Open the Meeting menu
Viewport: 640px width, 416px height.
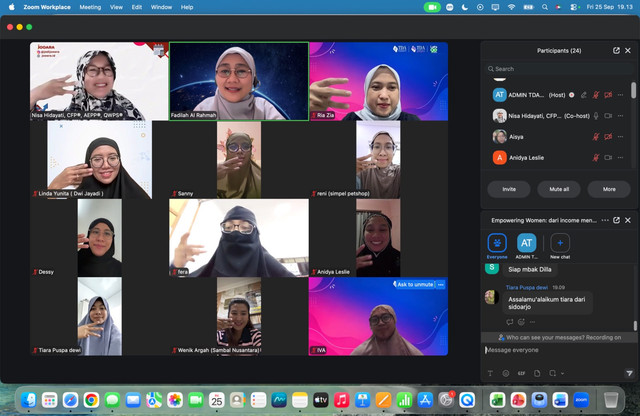(x=90, y=7)
